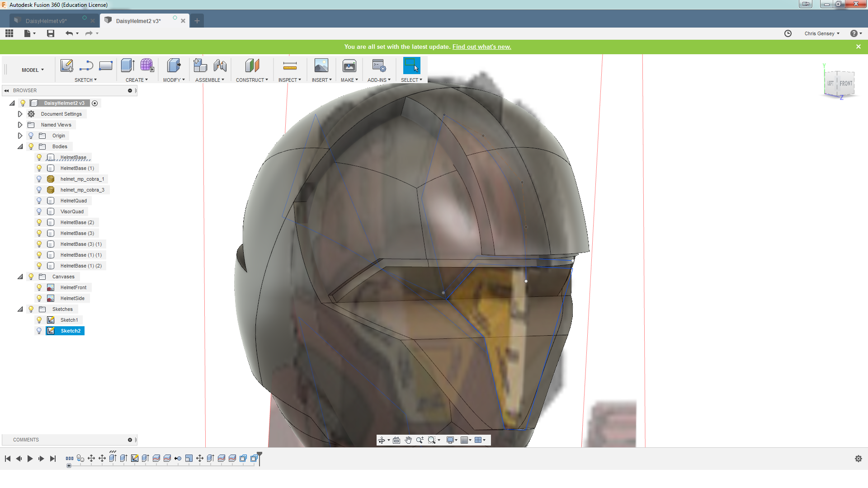Select the Pan hand tool in navigation bar
868x488 pixels.
(408, 440)
